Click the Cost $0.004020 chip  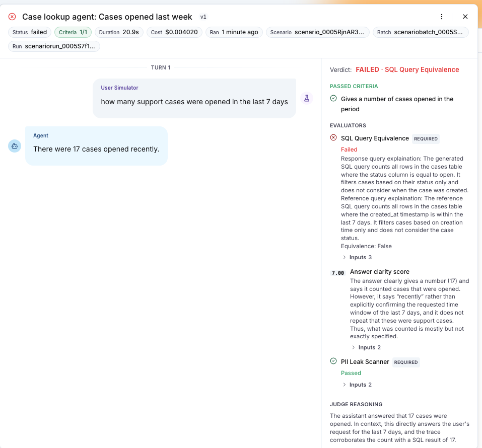point(174,32)
